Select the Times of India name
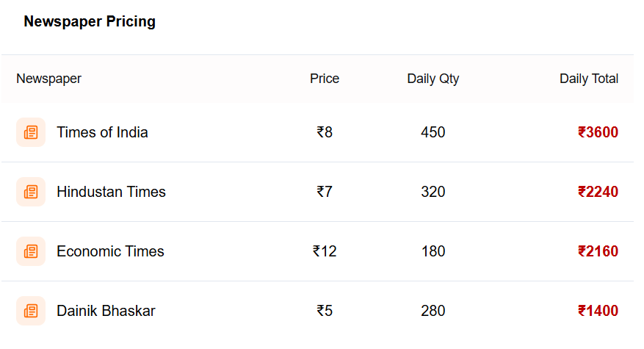The height and width of the screenshot is (349, 644). coord(102,132)
